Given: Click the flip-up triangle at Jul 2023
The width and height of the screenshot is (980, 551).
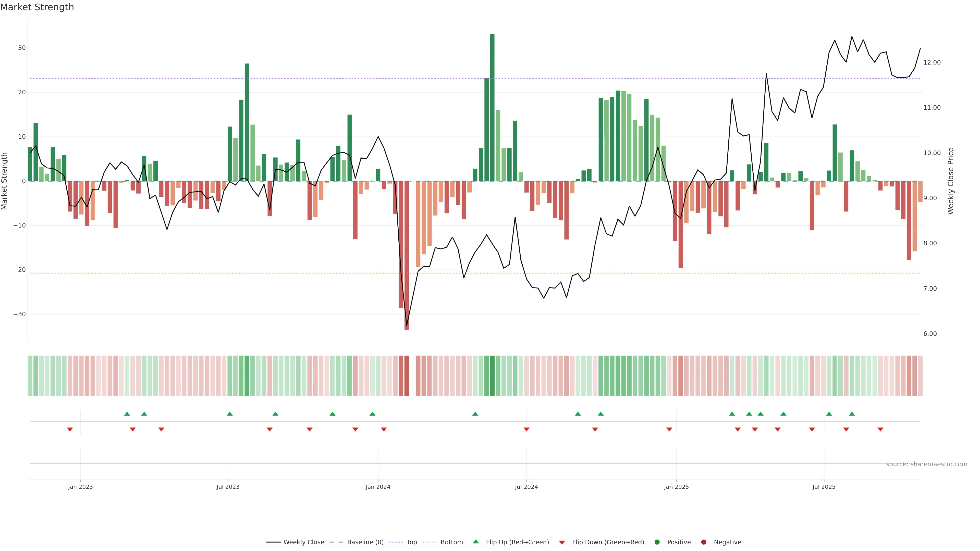Looking at the screenshot, I should click(230, 414).
